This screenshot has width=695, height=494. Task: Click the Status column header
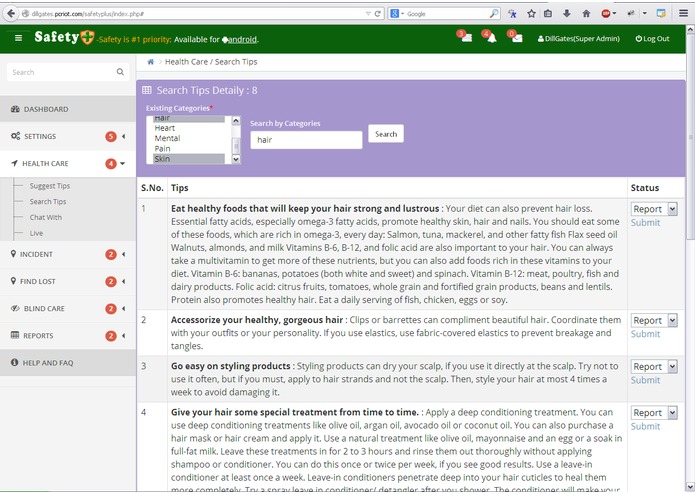click(644, 188)
